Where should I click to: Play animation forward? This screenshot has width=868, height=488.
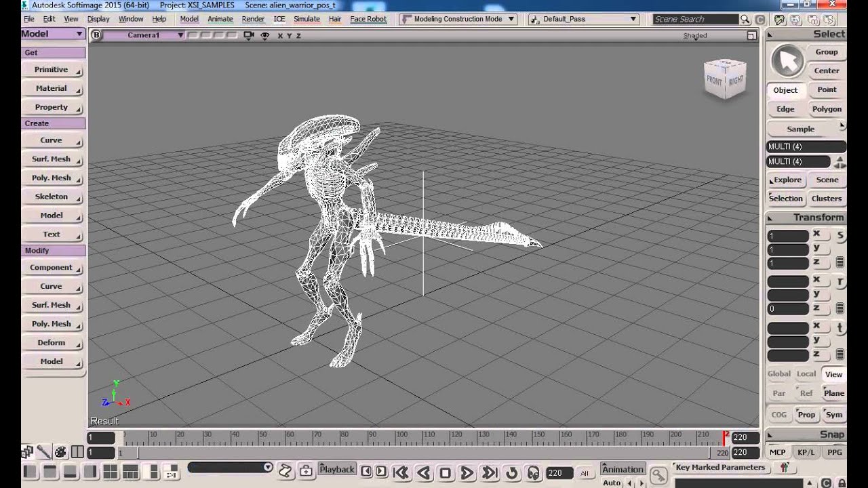pyautogui.click(x=467, y=472)
